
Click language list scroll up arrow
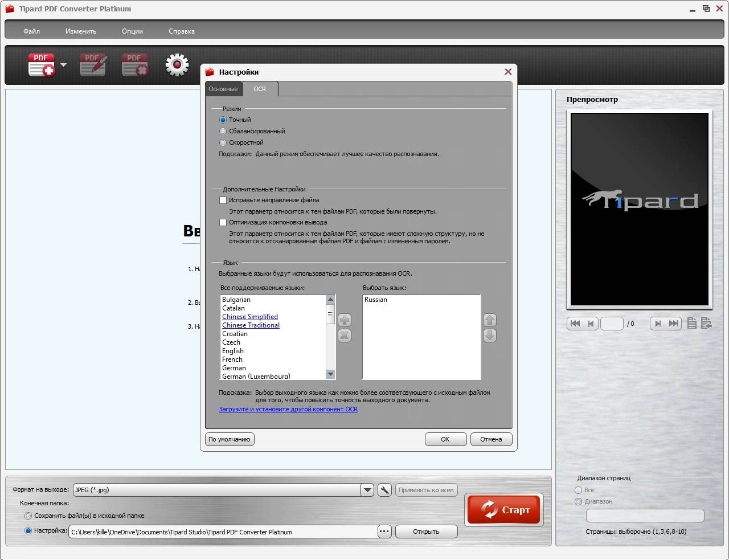(x=330, y=300)
